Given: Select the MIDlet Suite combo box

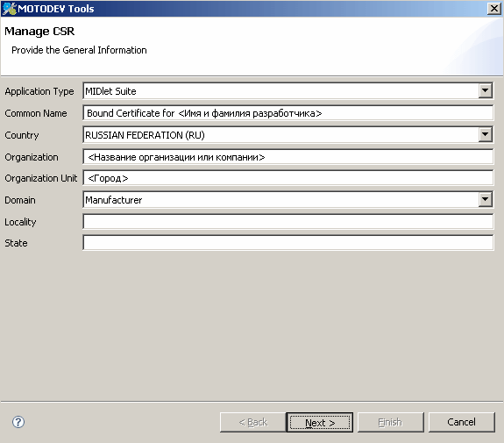Looking at the screenshot, I should [x=288, y=91].
